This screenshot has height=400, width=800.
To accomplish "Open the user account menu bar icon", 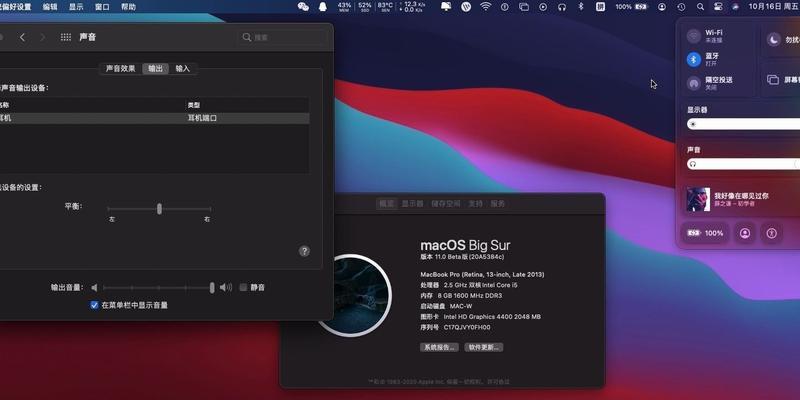I will click(x=662, y=7).
